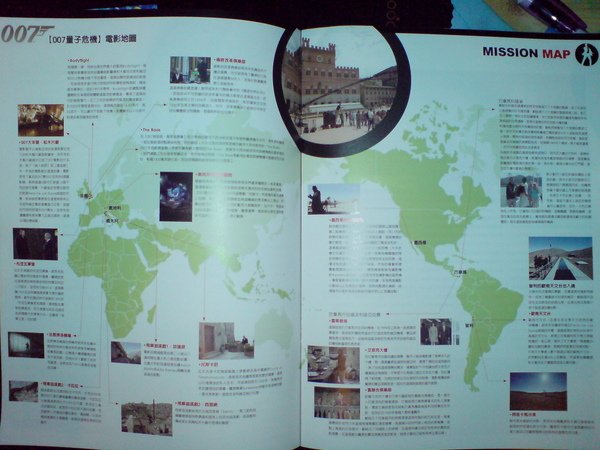Click the title '【007量子危機】電影地圖'
The width and height of the screenshot is (600, 450).
93,39
